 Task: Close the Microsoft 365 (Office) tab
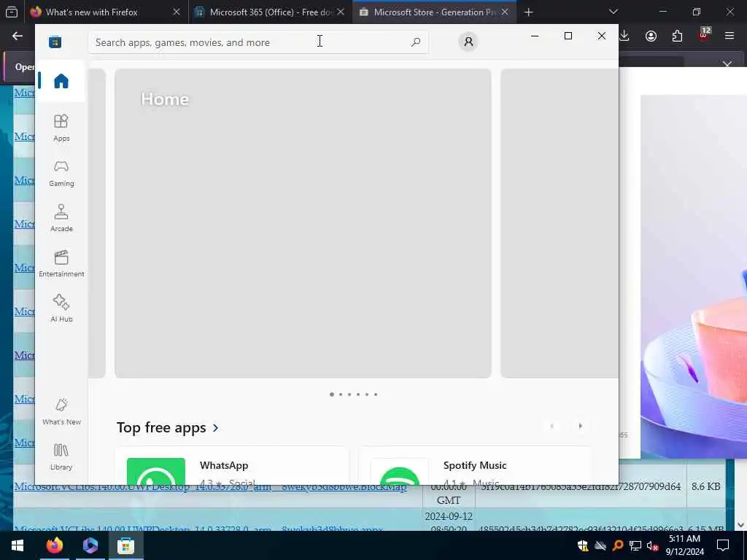click(341, 12)
